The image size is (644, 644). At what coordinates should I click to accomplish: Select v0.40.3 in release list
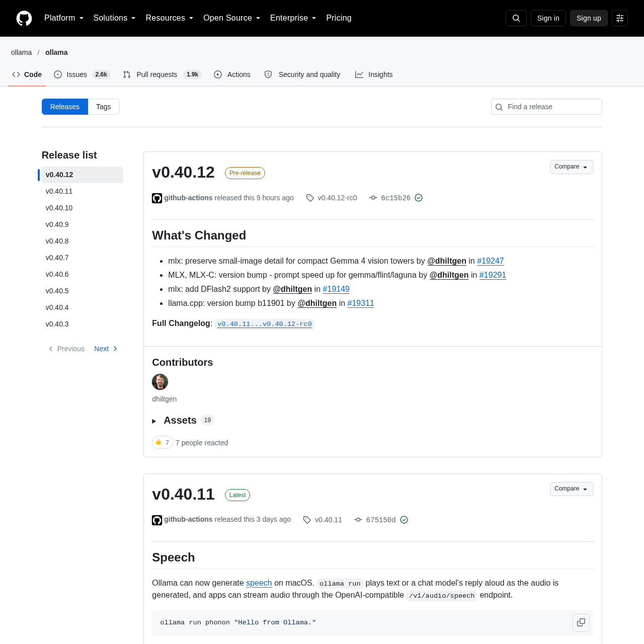[x=83, y=324]
